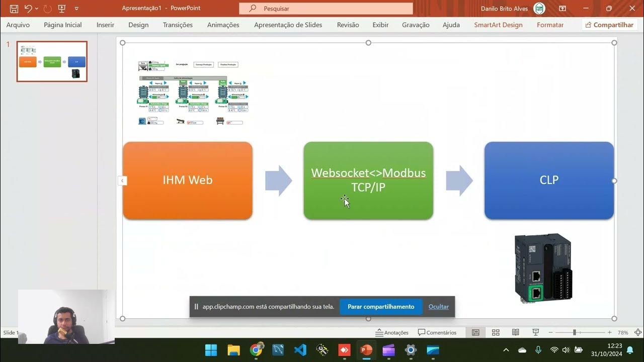644x362 pixels.
Task: Open the Design tab
Action: coord(138,25)
